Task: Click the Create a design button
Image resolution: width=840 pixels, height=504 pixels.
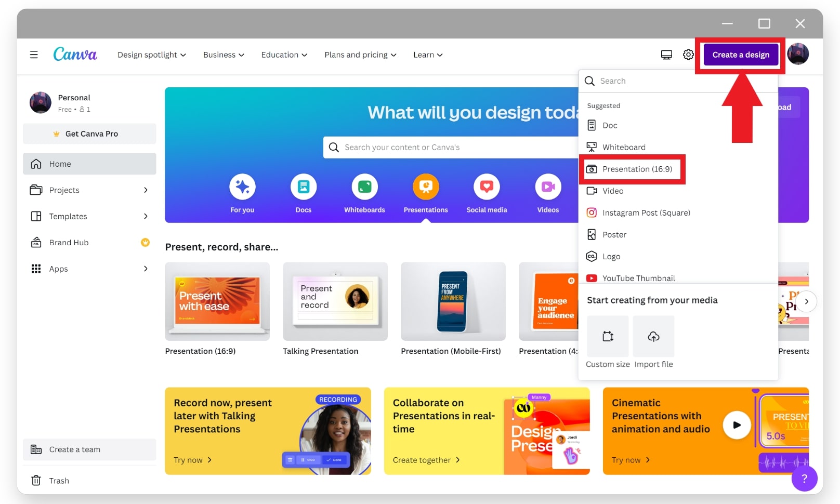Action: pos(741,54)
